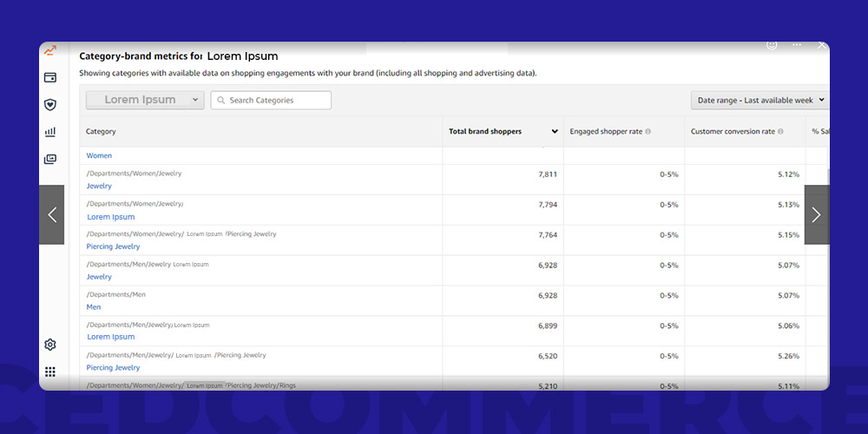The image size is (868, 434).
Task: Click the info icon beside Engaged shopper rate
Action: 648,132
